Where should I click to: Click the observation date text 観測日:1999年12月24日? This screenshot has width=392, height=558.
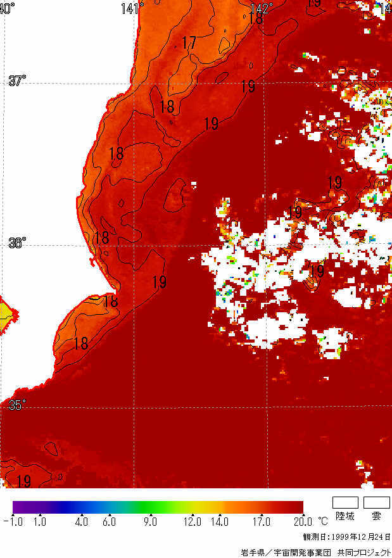(347, 536)
